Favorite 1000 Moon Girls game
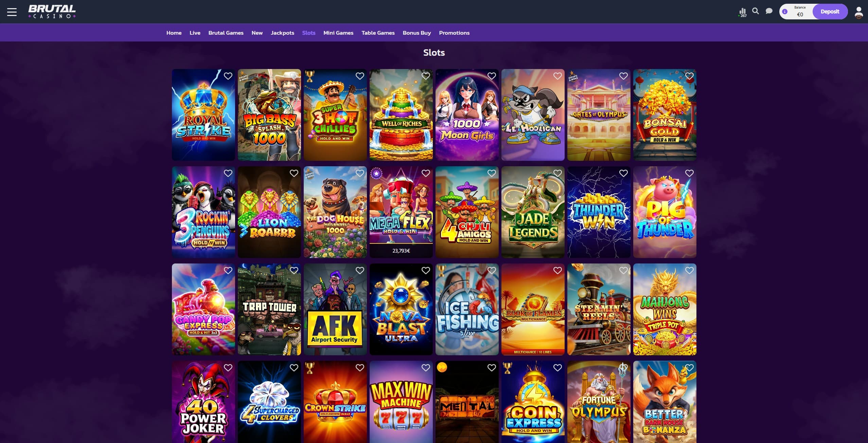 pos(492,76)
